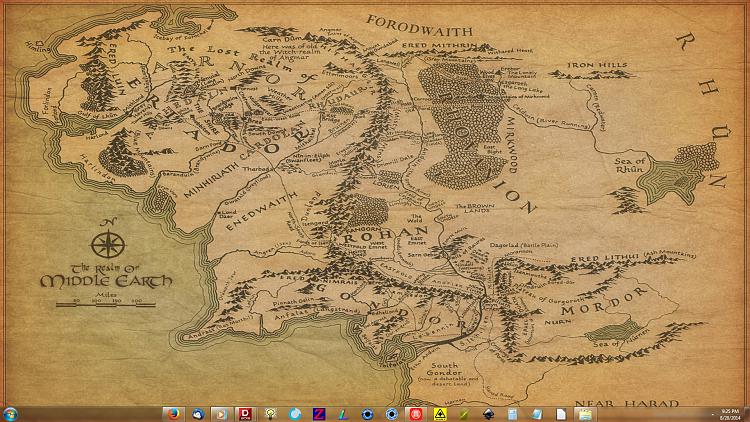This screenshot has height=422, width=750.
Task: Launch Firefox from the taskbar
Action: click(x=173, y=414)
